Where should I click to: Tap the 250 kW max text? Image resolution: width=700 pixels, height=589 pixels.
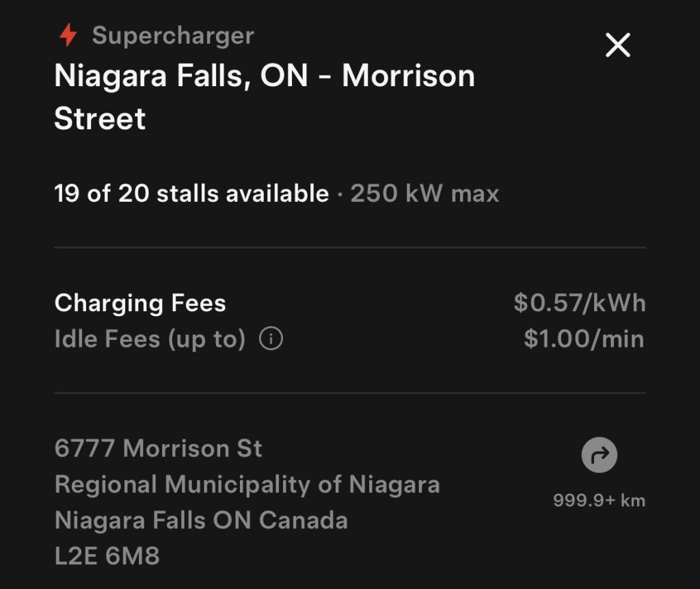pos(425,194)
